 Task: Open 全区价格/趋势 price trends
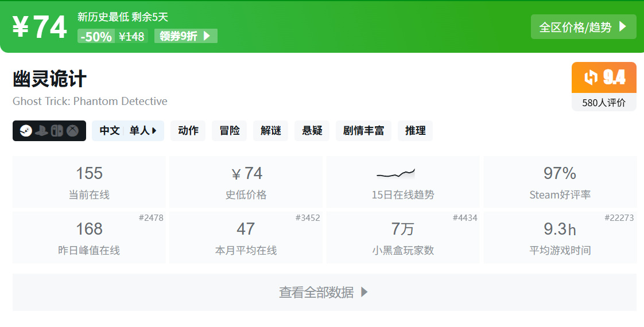pos(583,27)
